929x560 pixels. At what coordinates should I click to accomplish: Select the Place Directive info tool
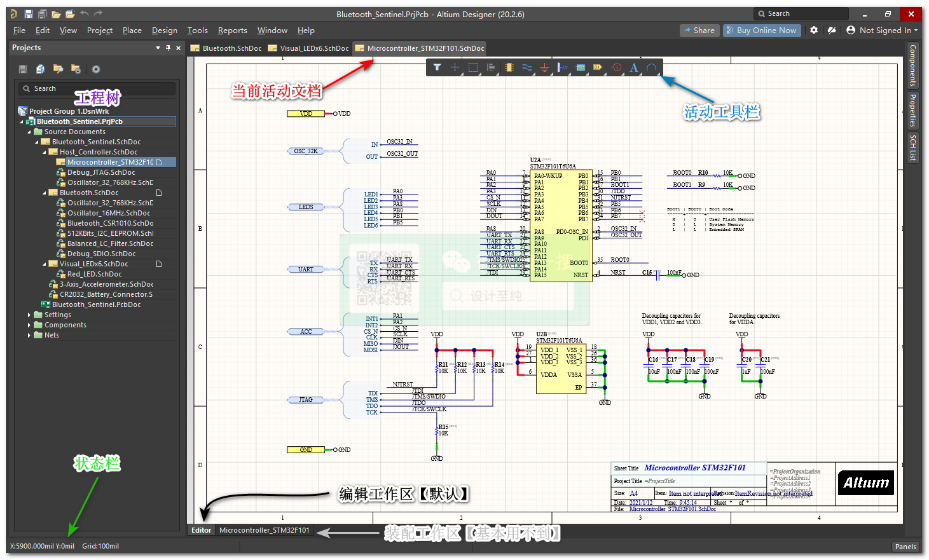[x=616, y=67]
